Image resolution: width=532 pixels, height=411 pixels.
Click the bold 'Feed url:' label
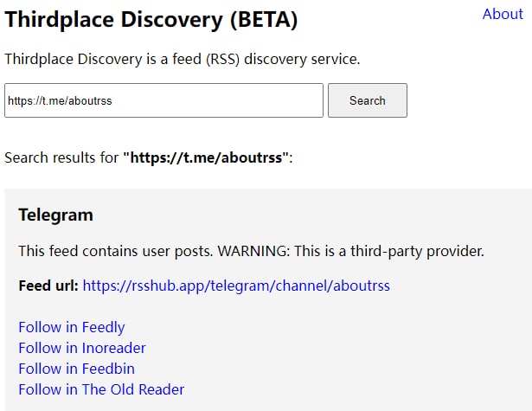click(48, 286)
